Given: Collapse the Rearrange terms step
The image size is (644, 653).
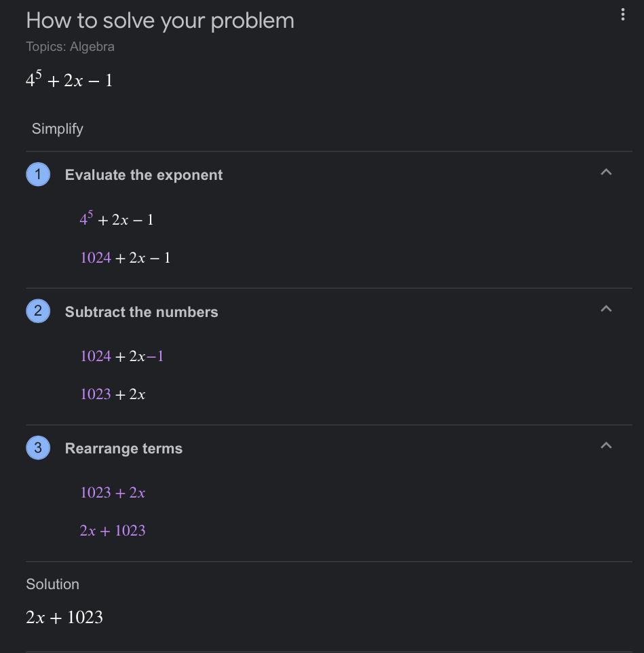Looking at the screenshot, I should 606,445.
